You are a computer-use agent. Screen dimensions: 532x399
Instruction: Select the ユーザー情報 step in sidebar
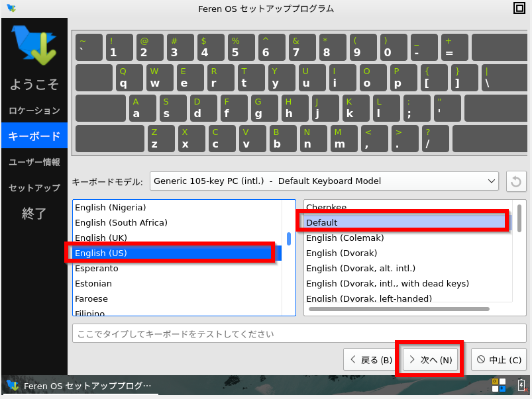point(34,162)
